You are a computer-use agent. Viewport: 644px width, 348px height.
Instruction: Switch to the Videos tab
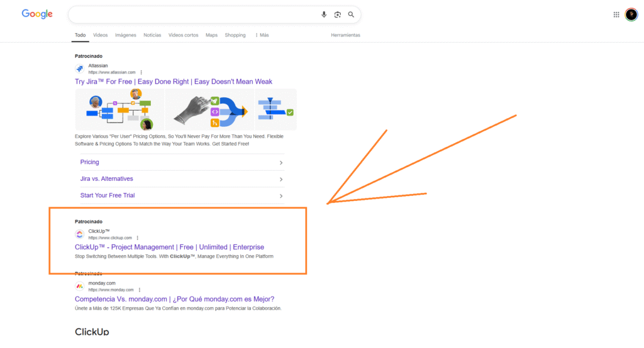(x=100, y=35)
